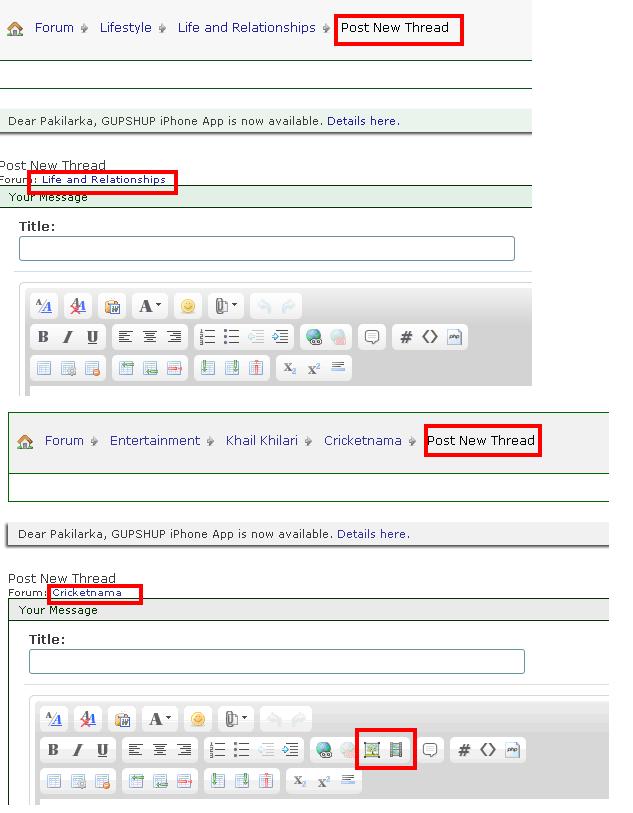Open attachments dropdown in the Cricketnama editor
Screen dimensions: 633x813
237,719
